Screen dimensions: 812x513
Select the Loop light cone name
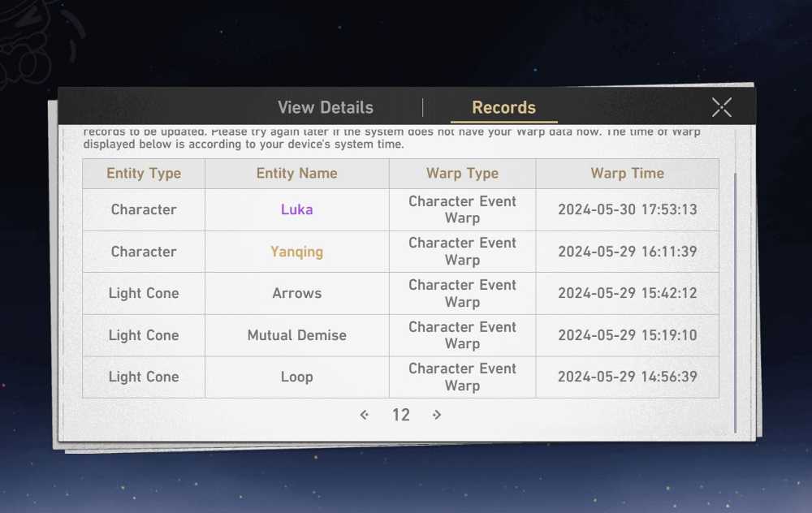[296, 377]
